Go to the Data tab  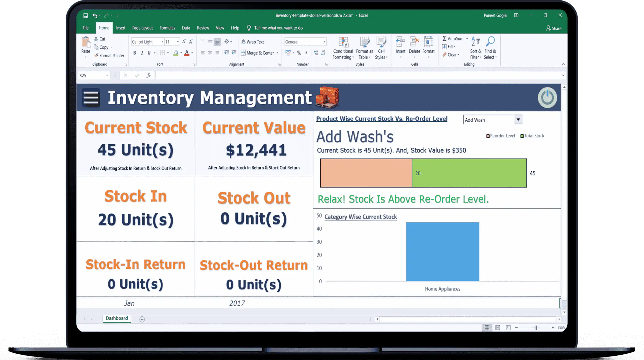(x=186, y=28)
